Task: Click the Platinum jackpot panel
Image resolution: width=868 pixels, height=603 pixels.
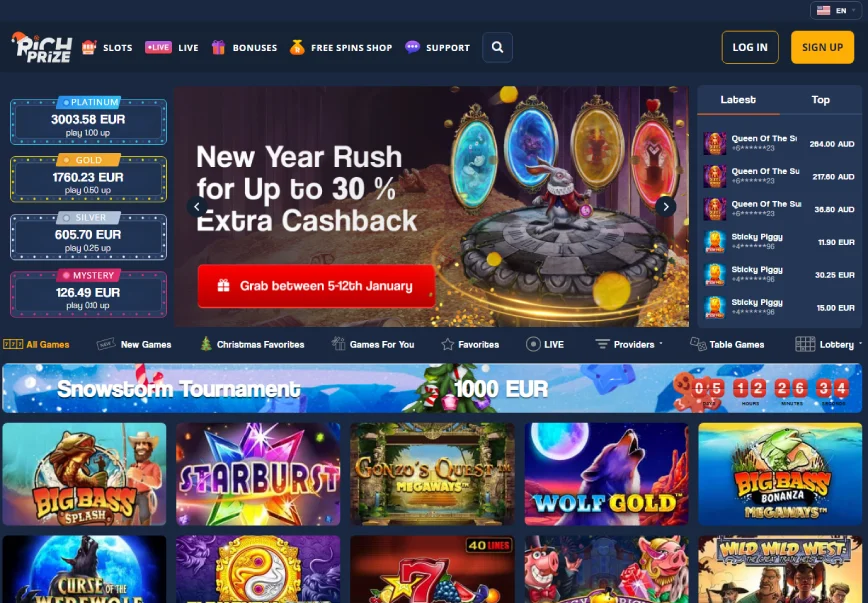Action: click(x=89, y=121)
